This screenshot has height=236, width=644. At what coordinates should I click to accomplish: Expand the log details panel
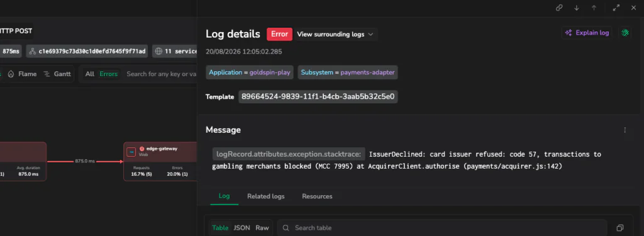point(616,8)
